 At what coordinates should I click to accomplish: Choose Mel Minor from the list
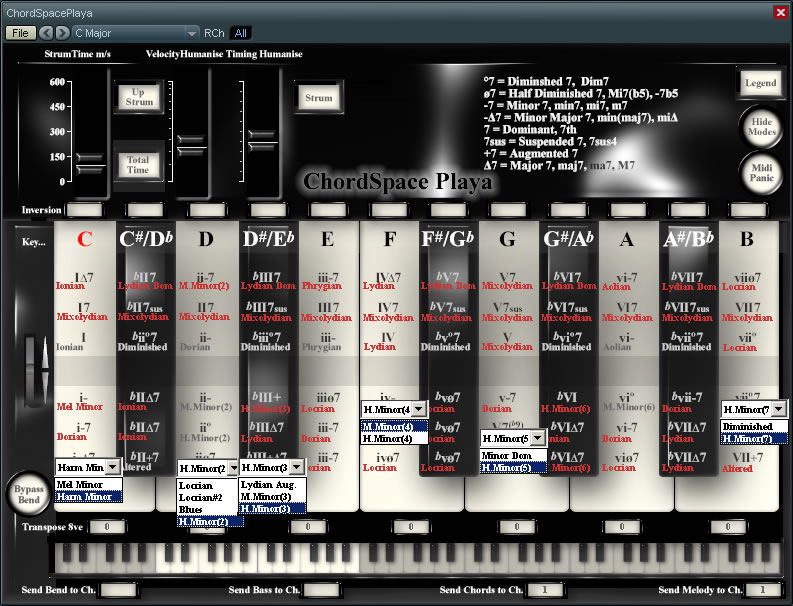[x=89, y=484]
